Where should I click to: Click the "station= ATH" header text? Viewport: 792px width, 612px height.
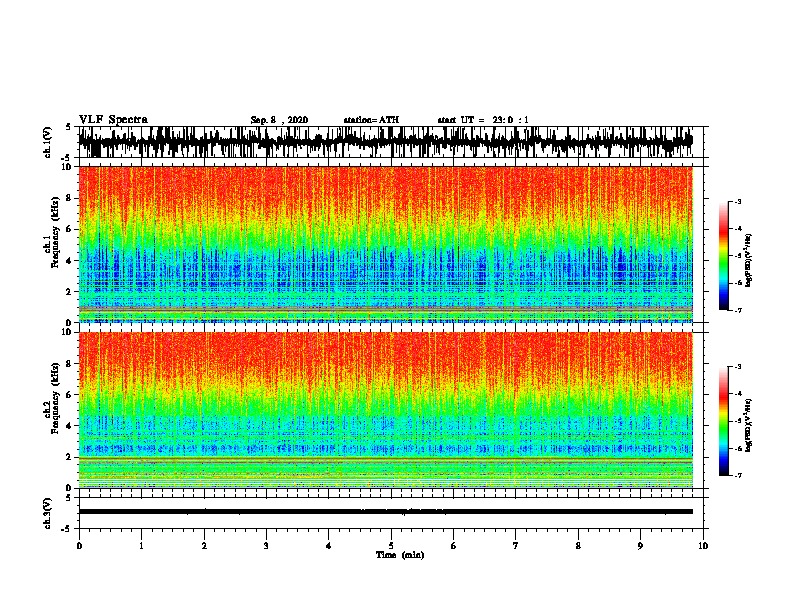point(371,120)
